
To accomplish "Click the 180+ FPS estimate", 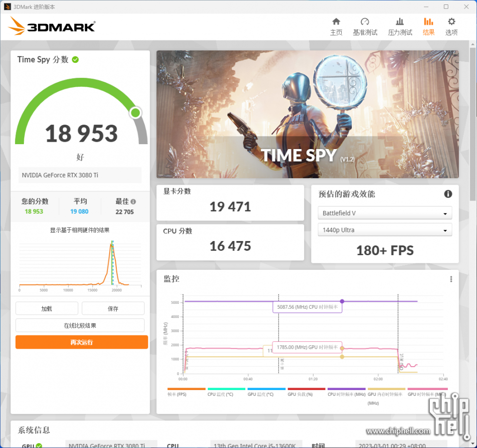I will pyautogui.click(x=385, y=250).
